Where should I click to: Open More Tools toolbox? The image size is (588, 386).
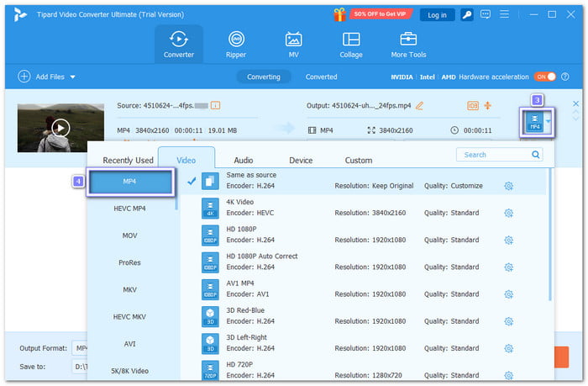click(408, 45)
